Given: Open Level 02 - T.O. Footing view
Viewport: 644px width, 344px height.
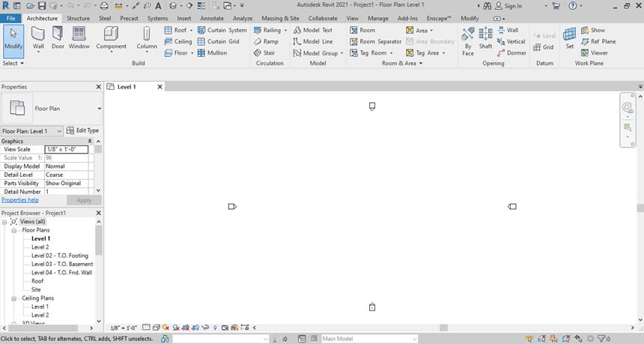Looking at the screenshot, I should point(60,256).
